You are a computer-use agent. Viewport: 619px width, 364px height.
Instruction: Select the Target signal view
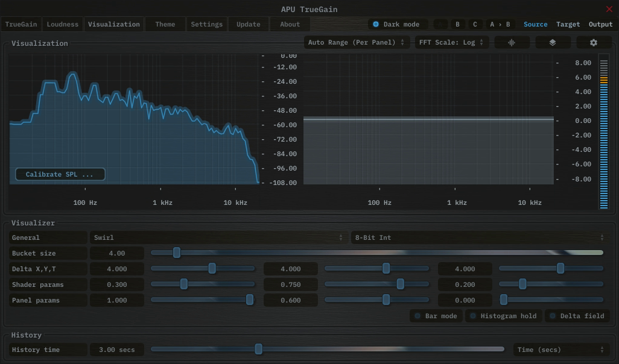pos(568,25)
